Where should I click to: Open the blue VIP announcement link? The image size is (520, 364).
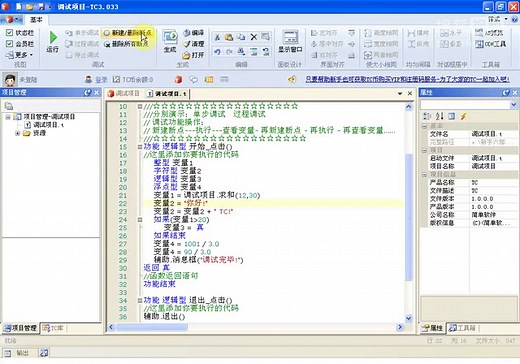[x=407, y=79]
